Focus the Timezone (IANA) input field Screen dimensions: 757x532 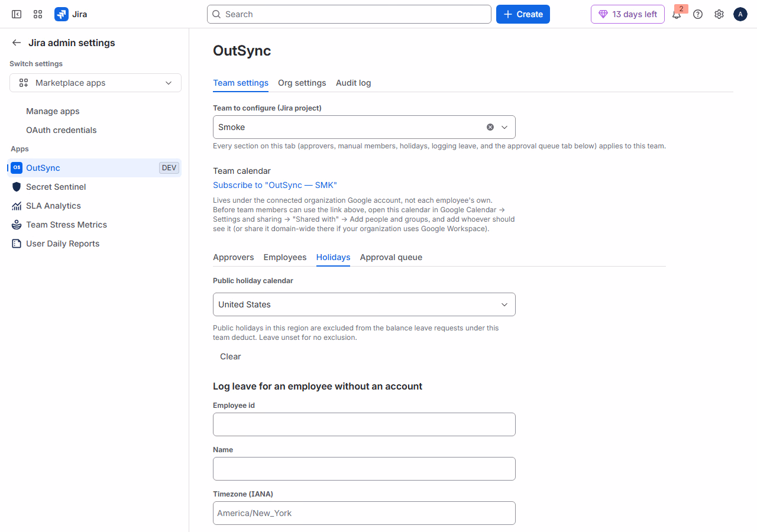[x=364, y=513]
